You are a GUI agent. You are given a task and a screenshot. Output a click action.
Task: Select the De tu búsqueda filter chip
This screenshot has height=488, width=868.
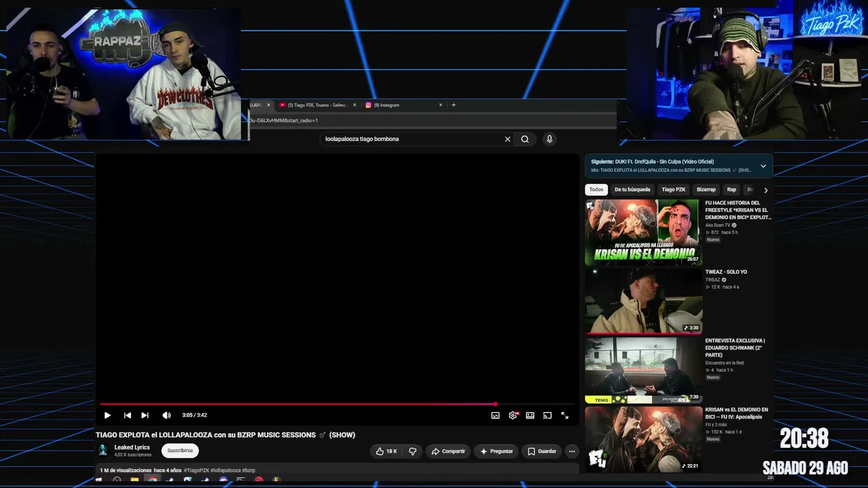pos(632,190)
